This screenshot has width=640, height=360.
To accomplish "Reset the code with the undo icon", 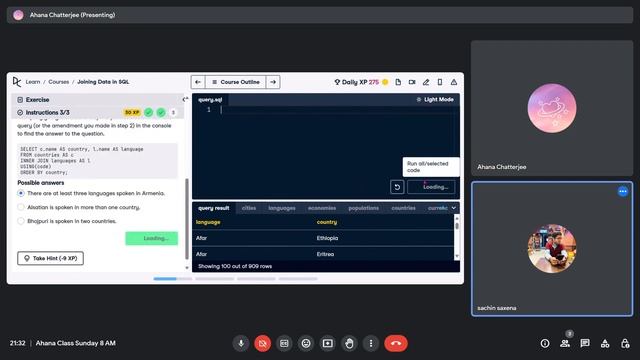I will click(397, 187).
